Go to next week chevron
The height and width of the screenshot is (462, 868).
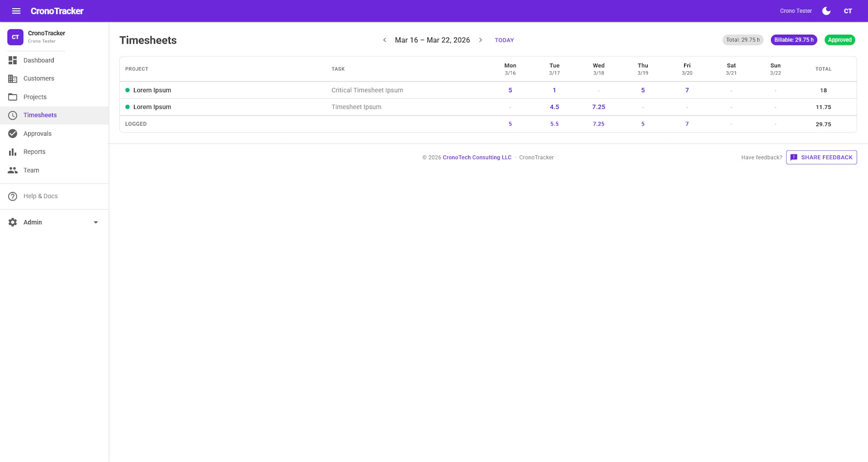[x=481, y=40]
